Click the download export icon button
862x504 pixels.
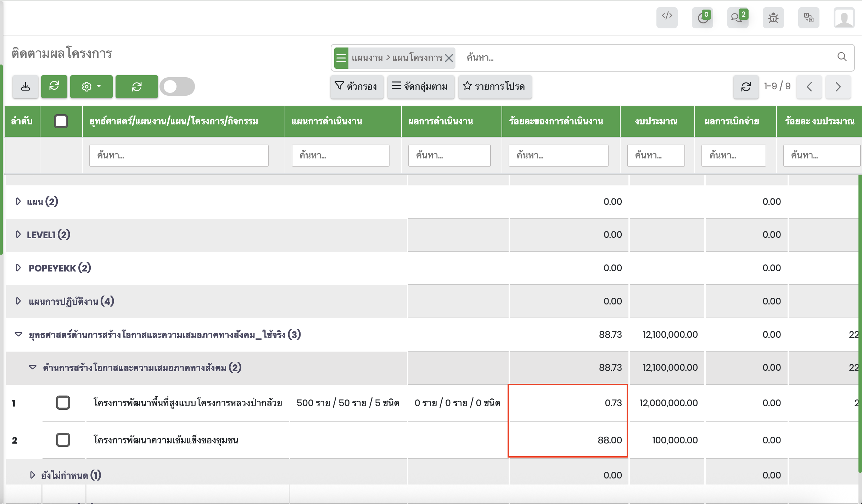(x=26, y=86)
